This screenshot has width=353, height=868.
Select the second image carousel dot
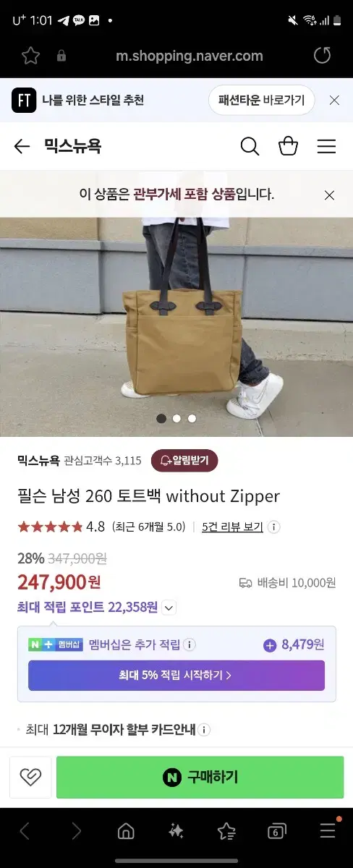[x=176, y=418]
